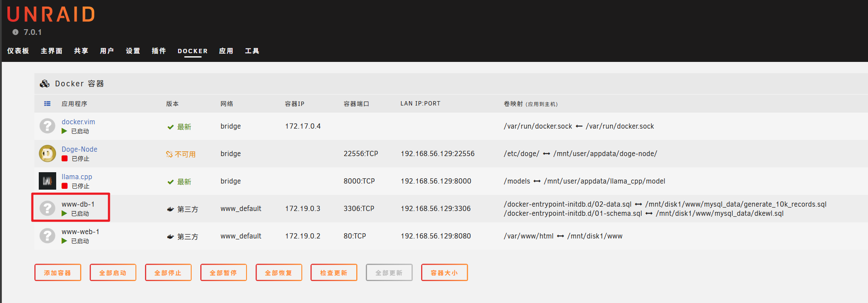Click the 容器IP column header
Image resolution: width=868 pixels, height=303 pixels.
click(294, 104)
